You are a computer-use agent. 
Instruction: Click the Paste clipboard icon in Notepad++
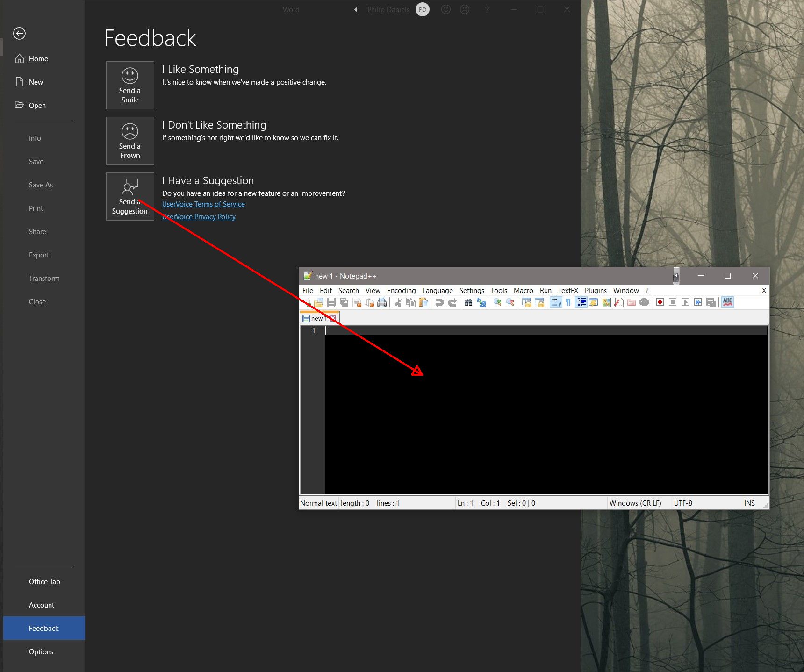[x=424, y=302]
